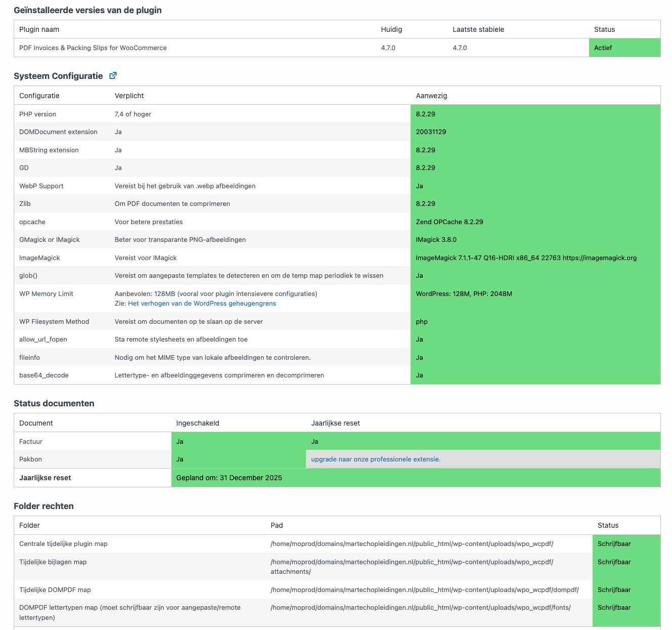The image size is (672, 630).
Task: Select the value '20031129'
Action: (x=431, y=132)
